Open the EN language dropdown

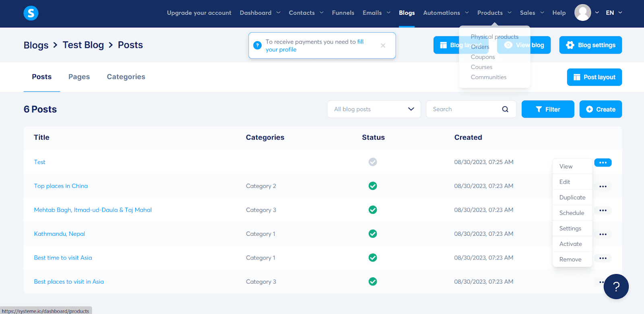click(x=614, y=13)
